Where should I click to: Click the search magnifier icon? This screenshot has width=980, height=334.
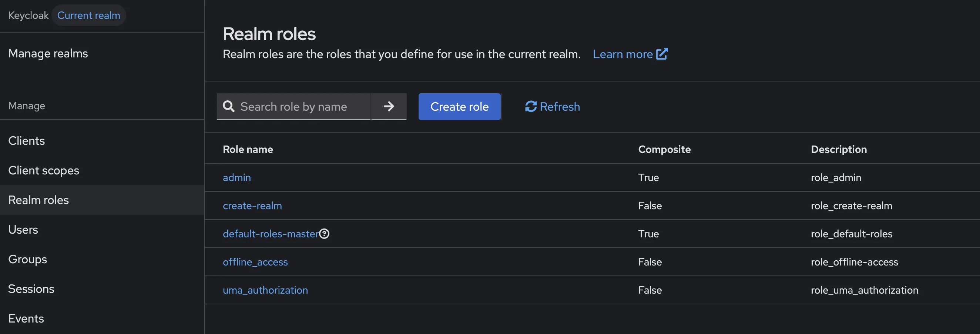point(229,107)
